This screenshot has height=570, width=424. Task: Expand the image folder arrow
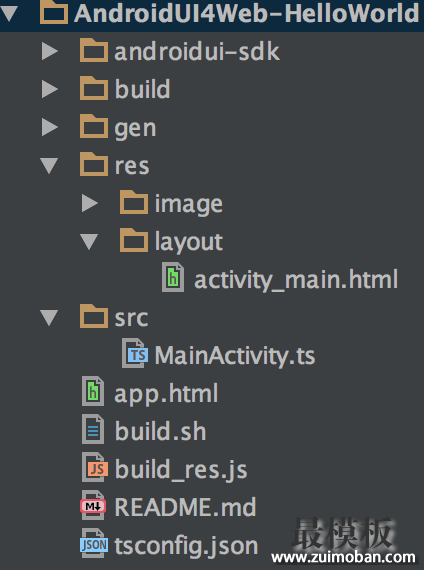tap(89, 203)
